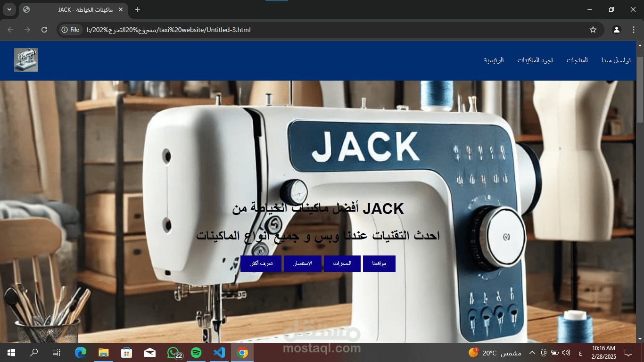Open battery status tray icon
The width and height of the screenshot is (644, 362).
pyautogui.click(x=555, y=353)
